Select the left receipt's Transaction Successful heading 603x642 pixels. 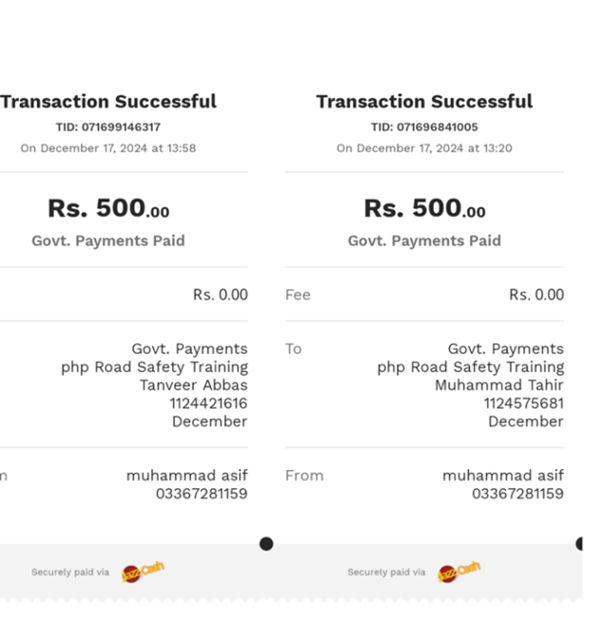tap(108, 101)
